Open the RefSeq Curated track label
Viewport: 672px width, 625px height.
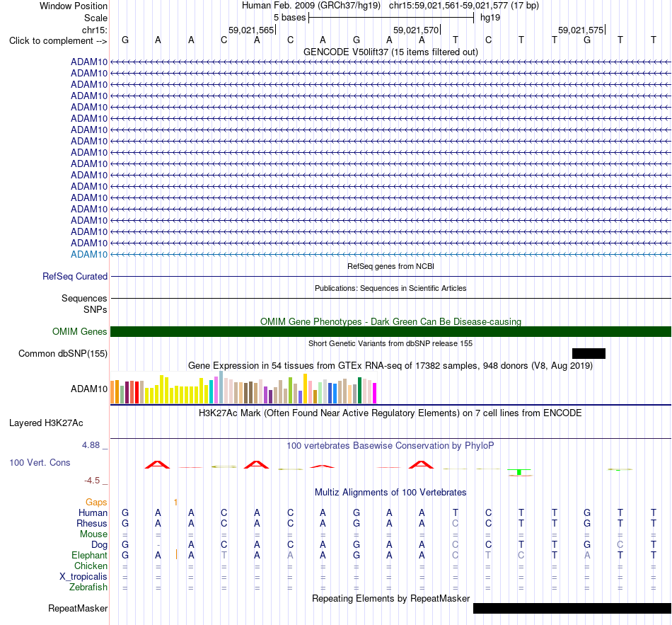tap(75, 276)
